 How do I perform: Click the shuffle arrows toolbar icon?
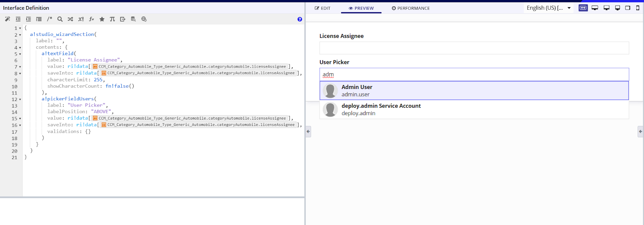coord(70,19)
